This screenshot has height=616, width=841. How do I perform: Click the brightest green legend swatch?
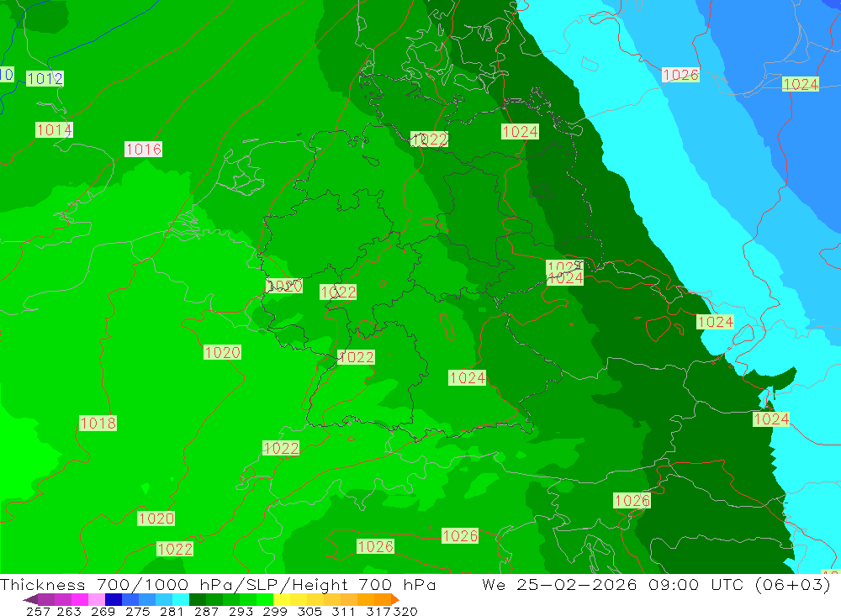click(x=265, y=599)
